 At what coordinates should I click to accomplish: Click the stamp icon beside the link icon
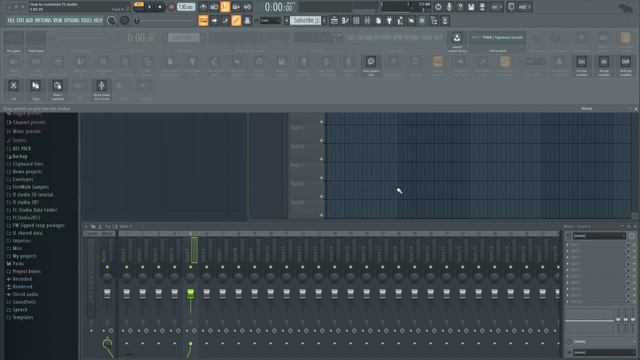tap(247, 20)
